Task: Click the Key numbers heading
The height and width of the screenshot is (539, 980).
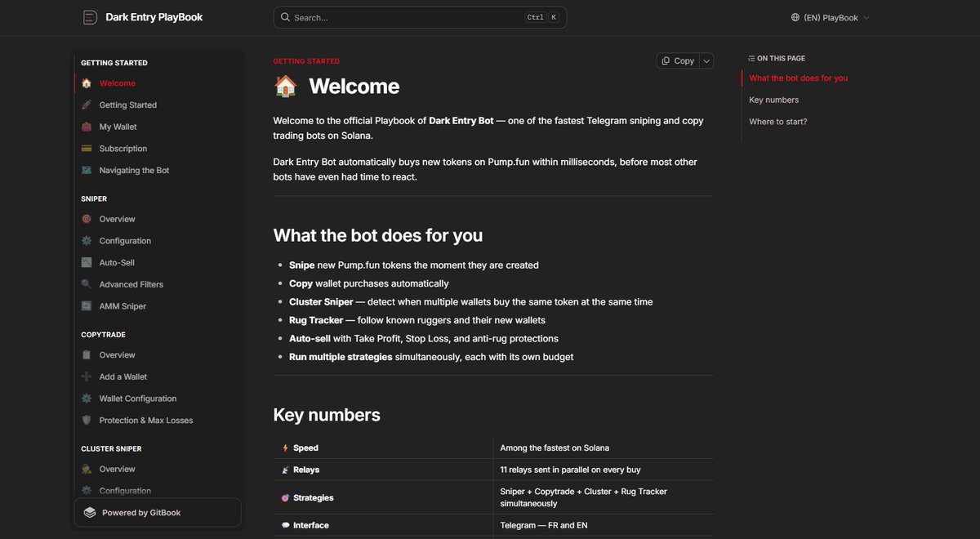Action: 327,415
